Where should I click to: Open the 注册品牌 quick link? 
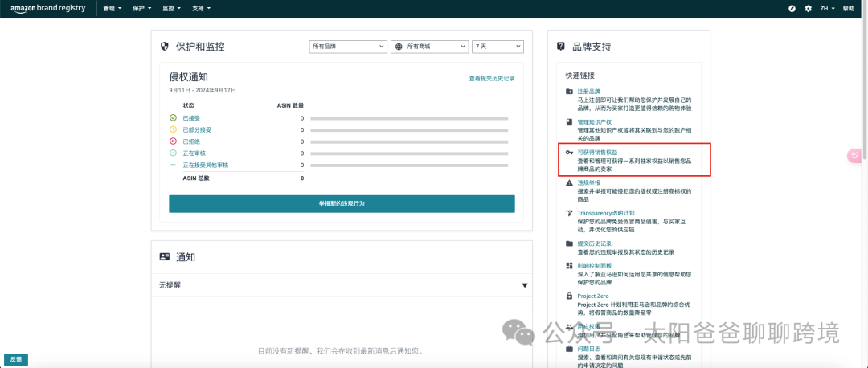pos(589,92)
